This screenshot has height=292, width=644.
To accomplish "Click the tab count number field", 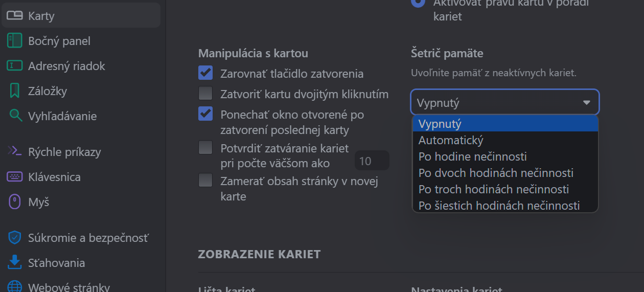I will pyautogui.click(x=372, y=161).
